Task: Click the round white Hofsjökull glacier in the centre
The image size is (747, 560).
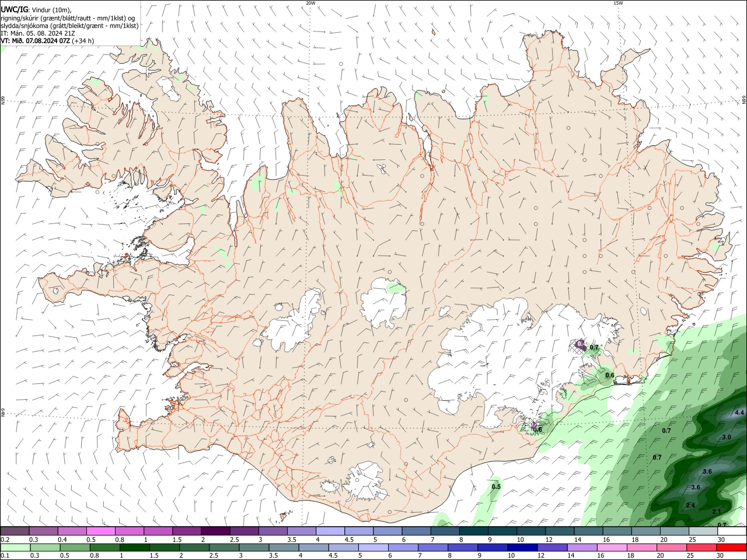Action: [383, 303]
